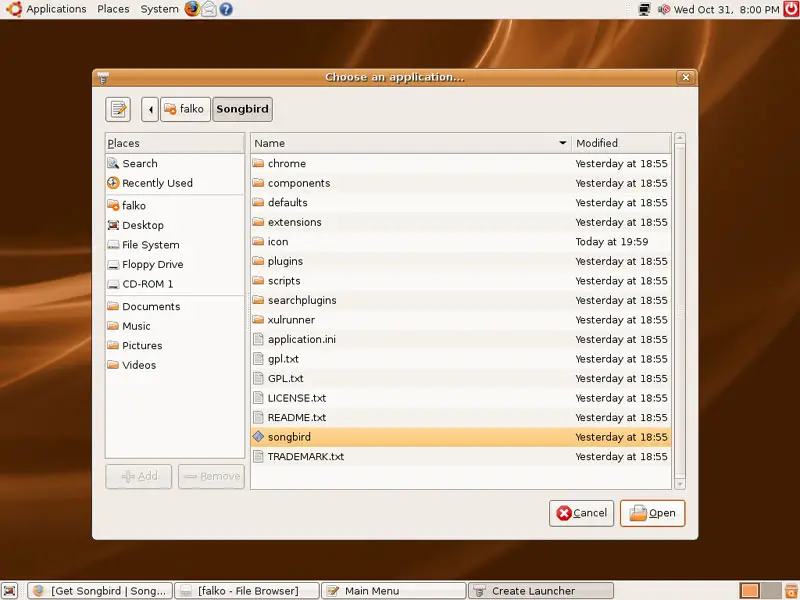
Task: Select Floppy Drive in Places
Action: [x=174, y=264]
